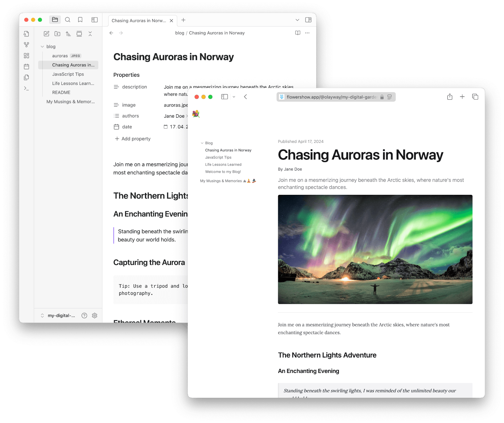Click Add property button

(x=133, y=139)
